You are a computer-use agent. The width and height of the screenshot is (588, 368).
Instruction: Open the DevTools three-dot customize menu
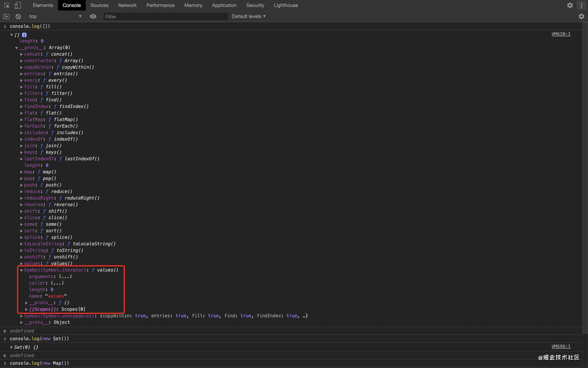pos(581,5)
